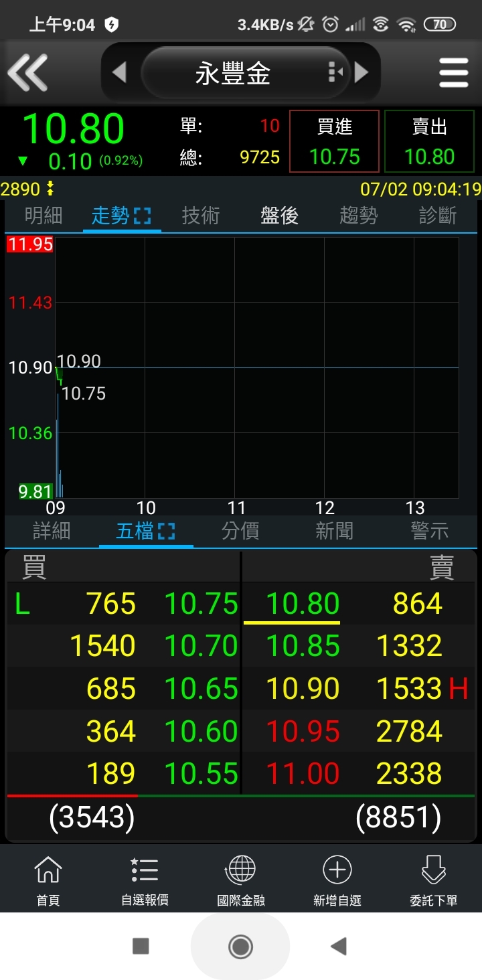Viewport: 482px width, 980px height.
Task: Tap bid volume 1540
Action: point(103,646)
